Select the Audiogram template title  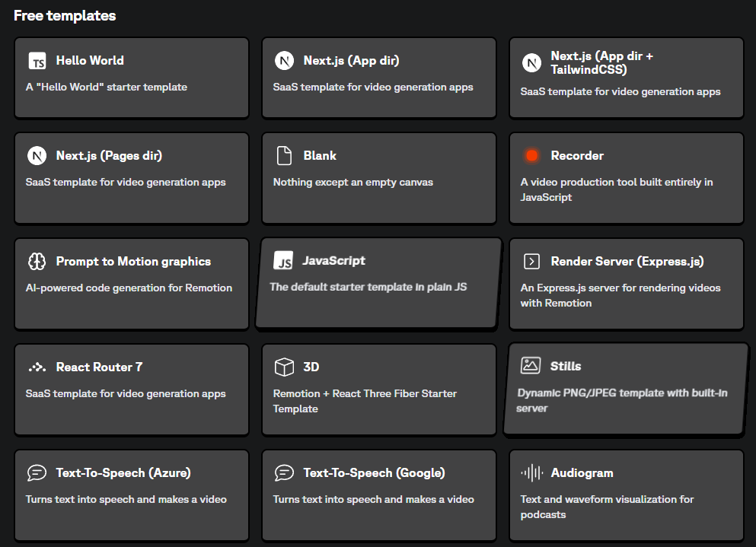[x=582, y=473]
